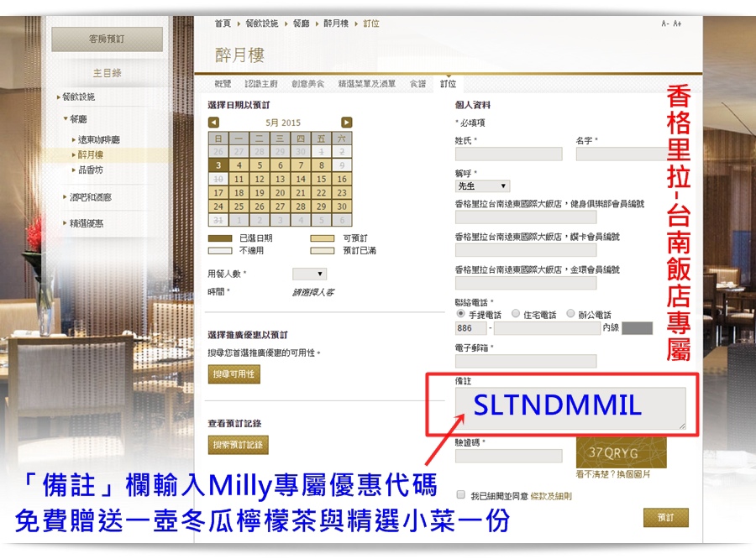Select May 15 on the calendar
This screenshot has width=756, height=559.
(x=321, y=179)
